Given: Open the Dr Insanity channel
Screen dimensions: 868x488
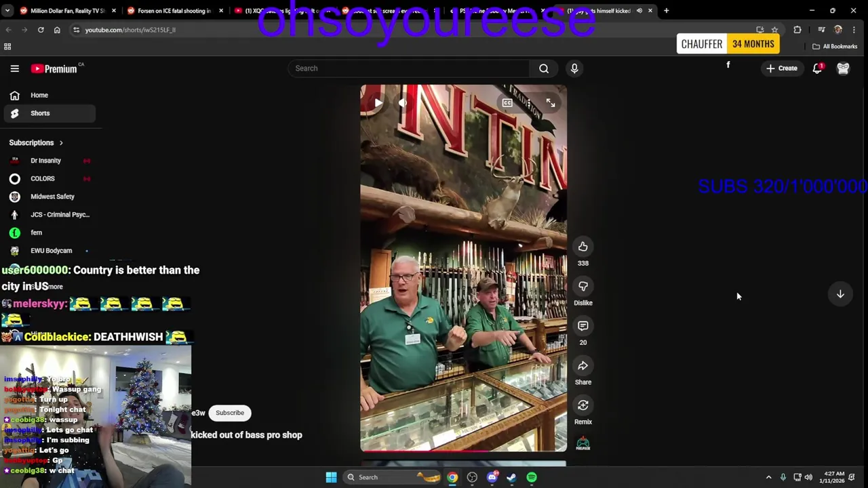Looking at the screenshot, I should coord(49,161).
